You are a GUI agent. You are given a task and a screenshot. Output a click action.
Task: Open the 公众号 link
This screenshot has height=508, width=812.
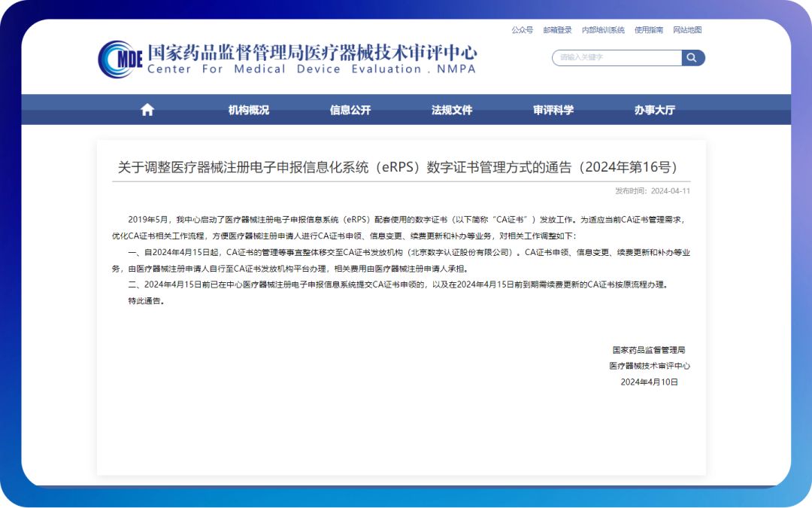[x=522, y=30]
